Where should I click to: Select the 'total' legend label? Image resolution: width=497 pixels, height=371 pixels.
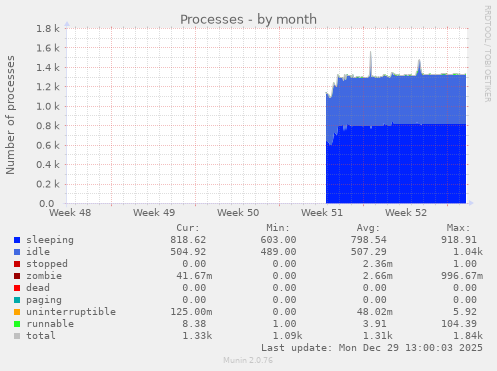click(41, 336)
